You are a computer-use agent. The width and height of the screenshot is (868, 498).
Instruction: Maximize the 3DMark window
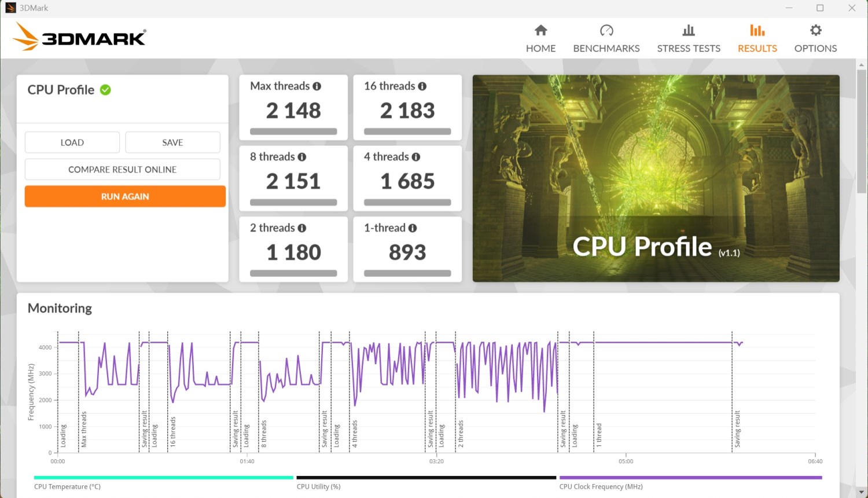coord(820,8)
